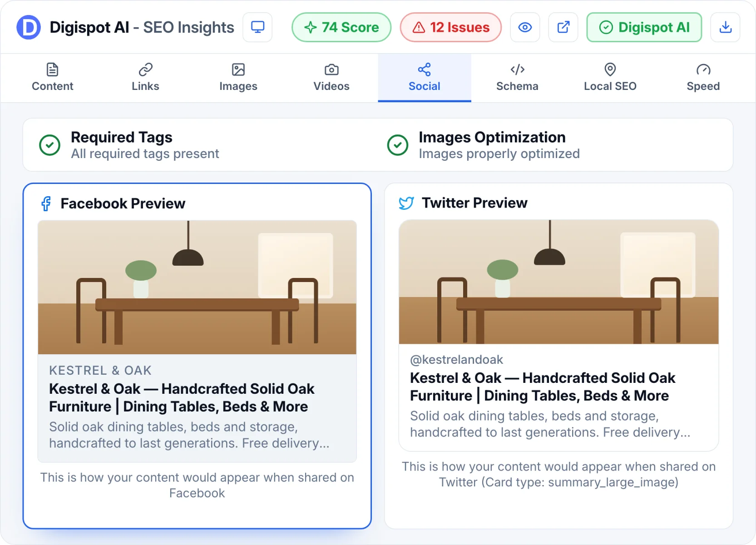
Task: Open the Schema tab
Action: (x=517, y=78)
